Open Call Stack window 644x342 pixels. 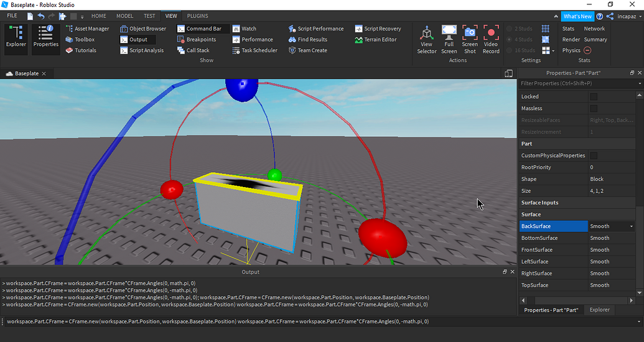(x=194, y=50)
